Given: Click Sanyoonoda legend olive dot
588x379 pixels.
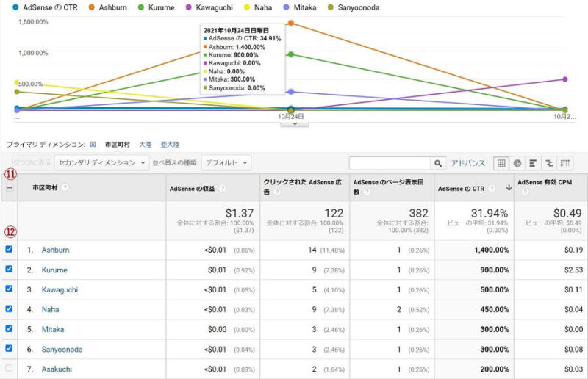Looking at the screenshot, I should point(330,7).
